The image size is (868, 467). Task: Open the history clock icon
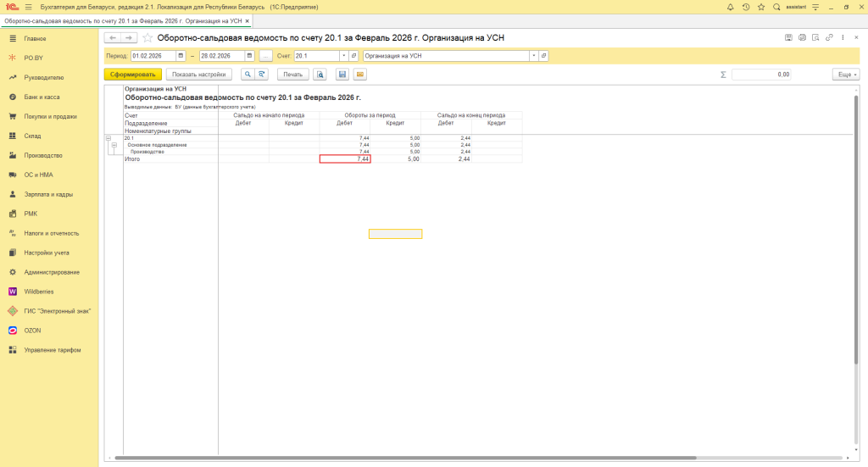pyautogui.click(x=745, y=7)
